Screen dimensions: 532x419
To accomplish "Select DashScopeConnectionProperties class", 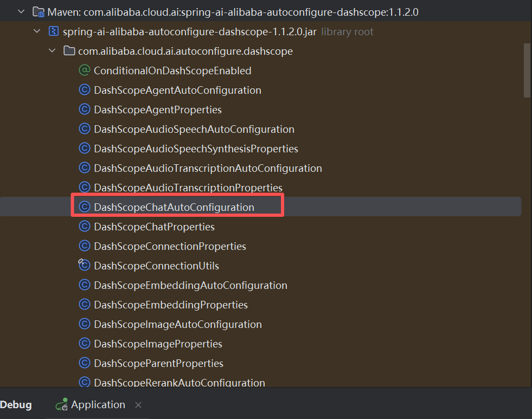I will tap(170, 246).
